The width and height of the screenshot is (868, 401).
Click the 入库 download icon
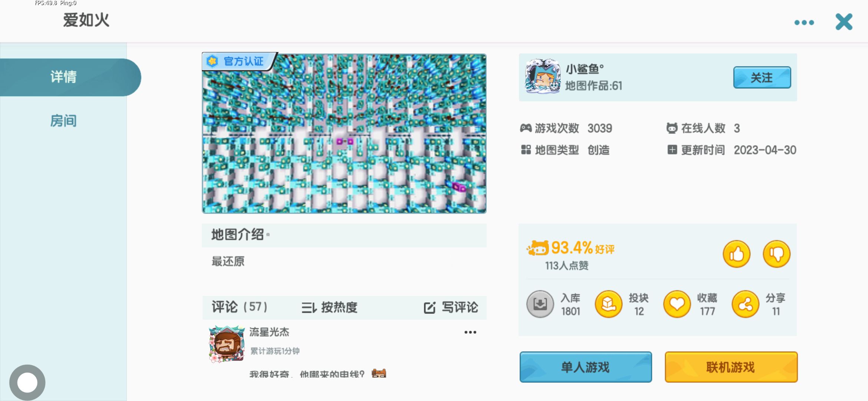540,304
